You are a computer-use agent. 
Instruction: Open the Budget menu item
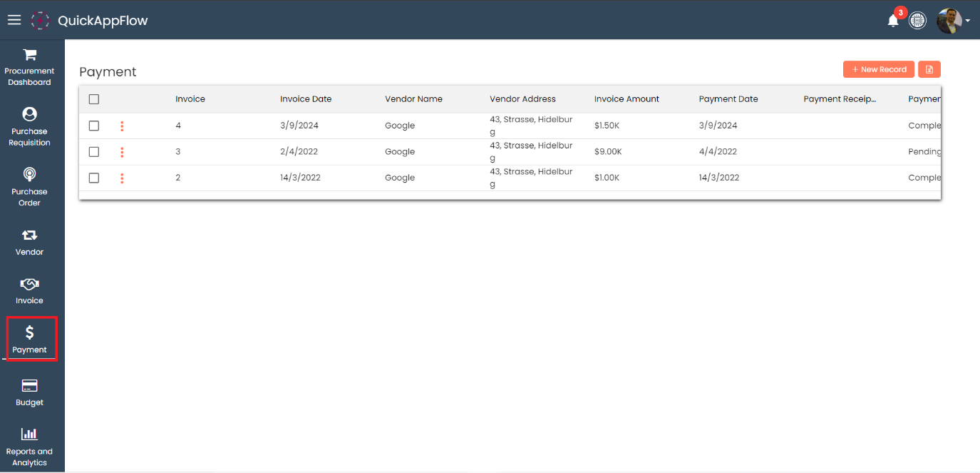[x=29, y=392]
